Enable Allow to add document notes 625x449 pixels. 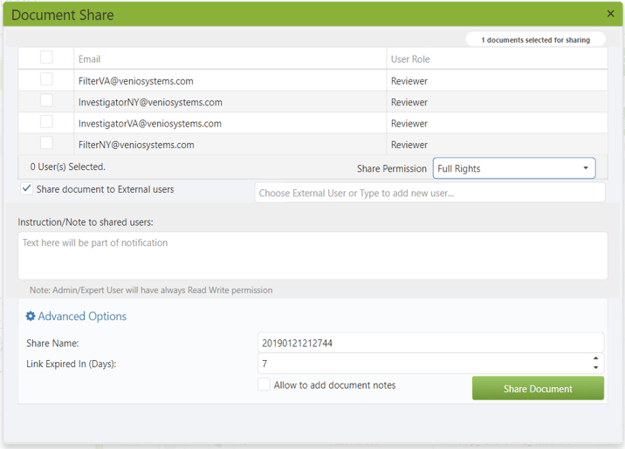[264, 385]
